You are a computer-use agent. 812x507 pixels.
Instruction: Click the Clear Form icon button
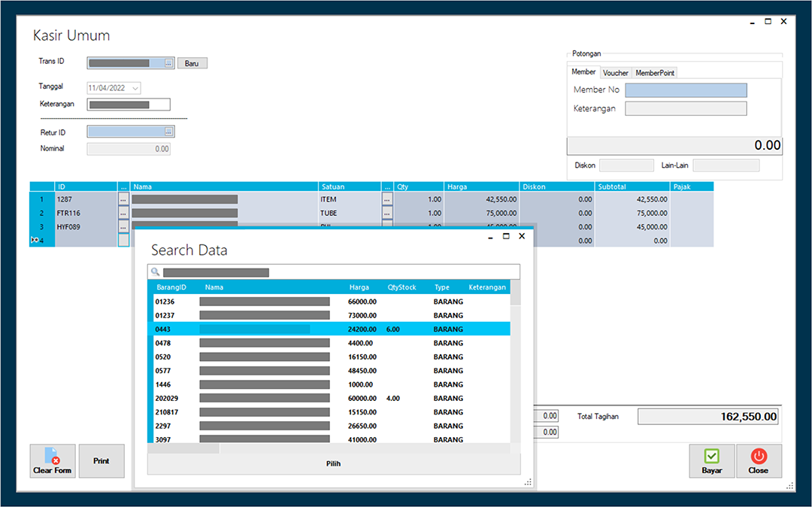coord(53,461)
